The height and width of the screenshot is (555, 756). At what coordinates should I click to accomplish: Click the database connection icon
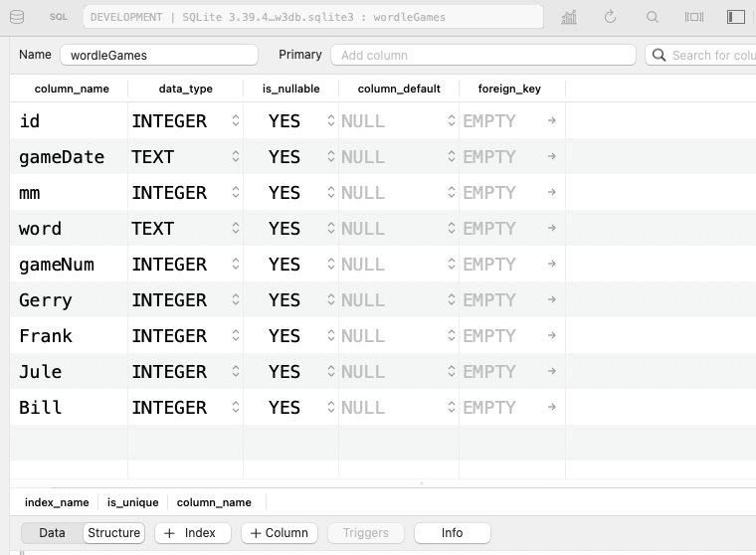pyautogui.click(x=17, y=17)
